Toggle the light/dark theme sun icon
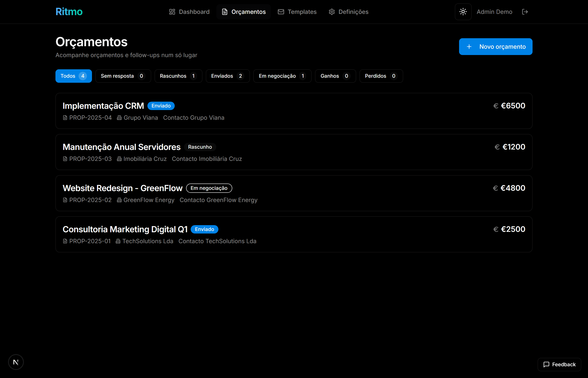588x378 pixels. click(463, 12)
